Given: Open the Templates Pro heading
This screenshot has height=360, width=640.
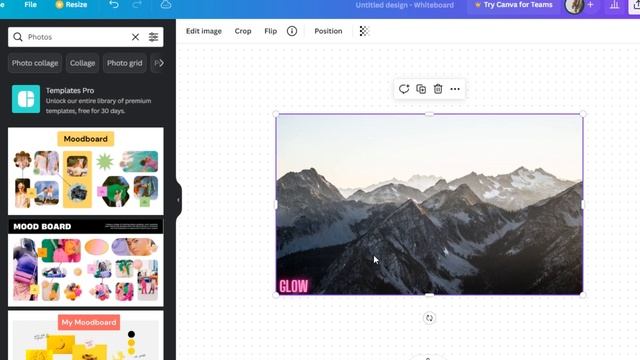Looking at the screenshot, I should tap(70, 91).
